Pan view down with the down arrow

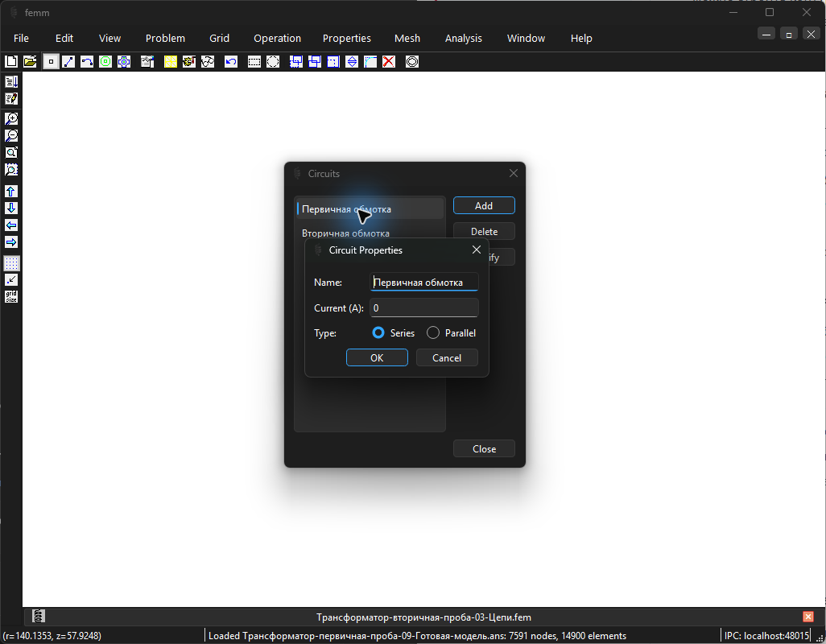(x=11, y=208)
